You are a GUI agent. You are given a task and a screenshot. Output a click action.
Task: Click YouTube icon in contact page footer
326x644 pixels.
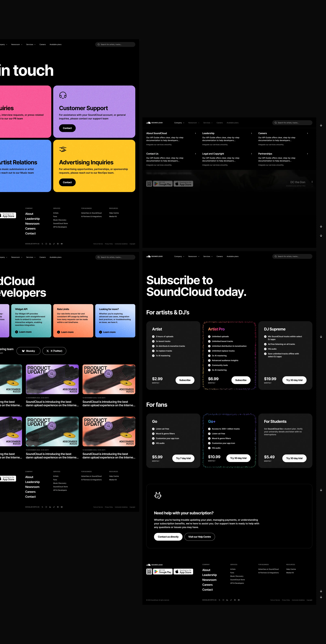pos(62,244)
